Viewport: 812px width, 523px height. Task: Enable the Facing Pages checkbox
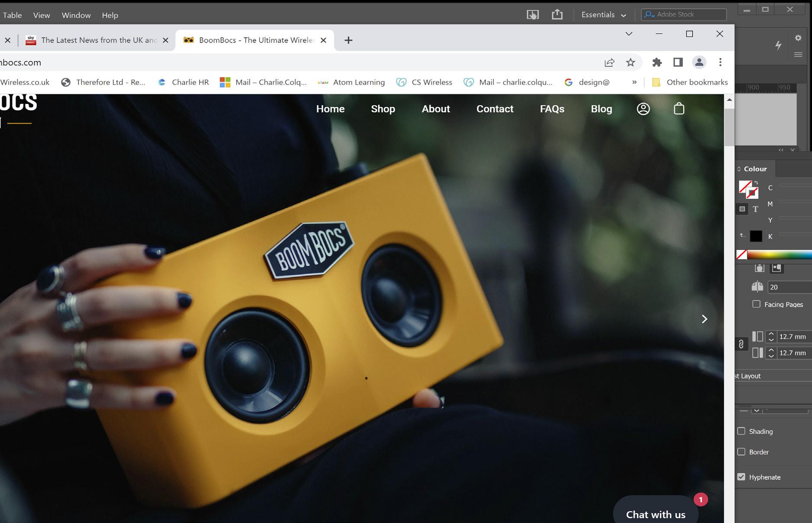pos(756,304)
